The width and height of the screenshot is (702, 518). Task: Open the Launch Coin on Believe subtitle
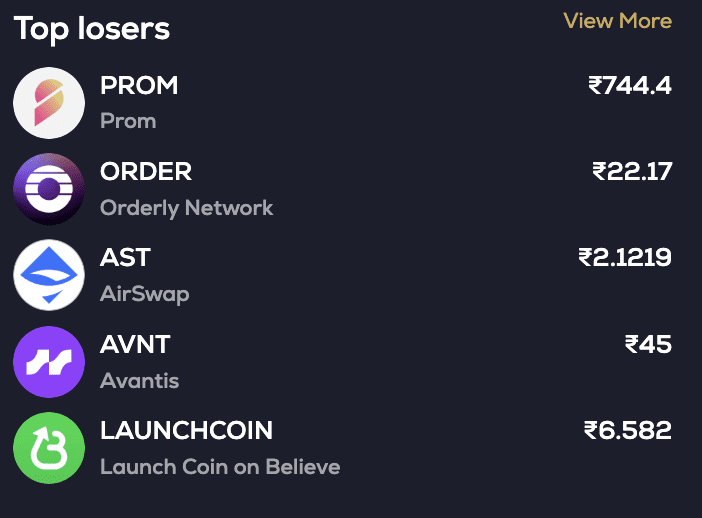220,467
